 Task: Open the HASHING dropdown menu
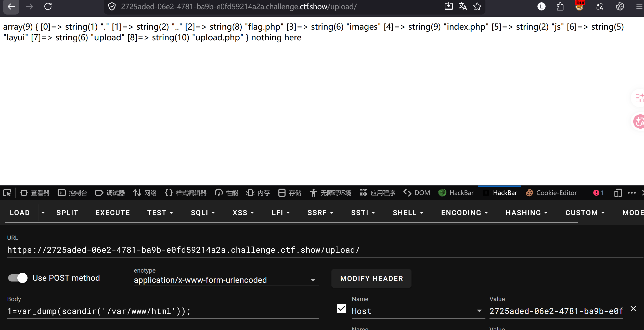527,213
